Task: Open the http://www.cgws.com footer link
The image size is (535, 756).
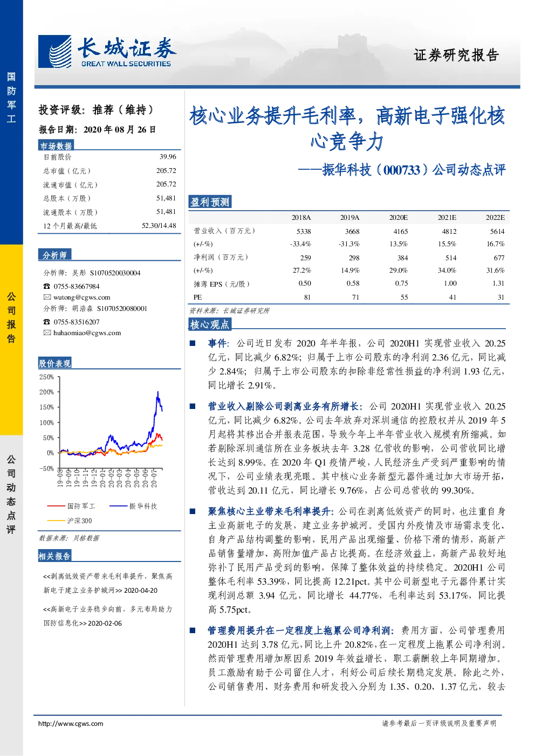Action: pyautogui.click(x=71, y=723)
